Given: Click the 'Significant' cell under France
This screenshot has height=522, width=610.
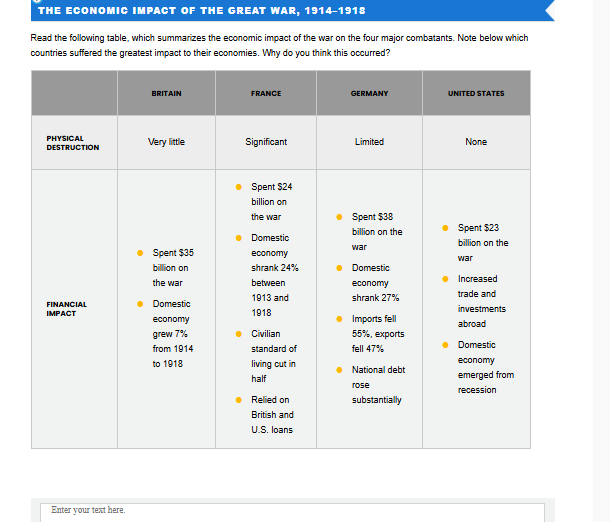Looking at the screenshot, I should click(266, 142).
